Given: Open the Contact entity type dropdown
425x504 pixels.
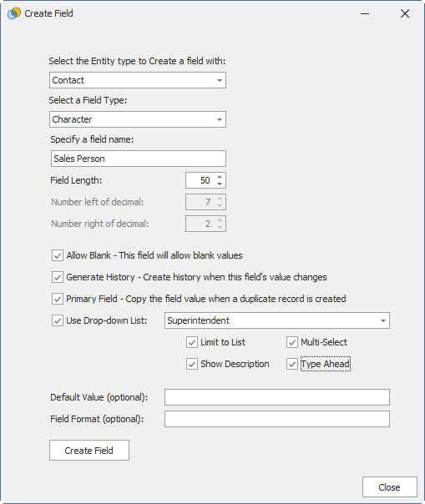Looking at the screenshot, I should [138, 80].
